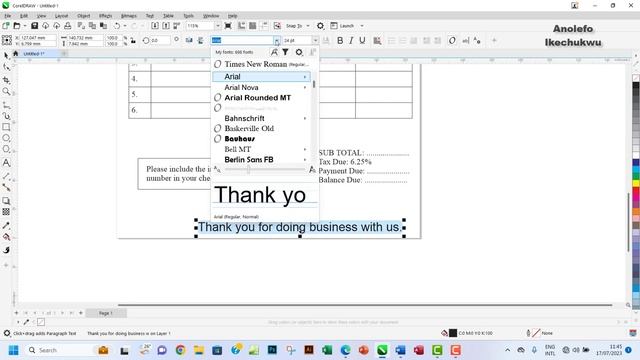Toggle Show Grid button
The height and width of the screenshot is (360, 640).
coord(253,26)
